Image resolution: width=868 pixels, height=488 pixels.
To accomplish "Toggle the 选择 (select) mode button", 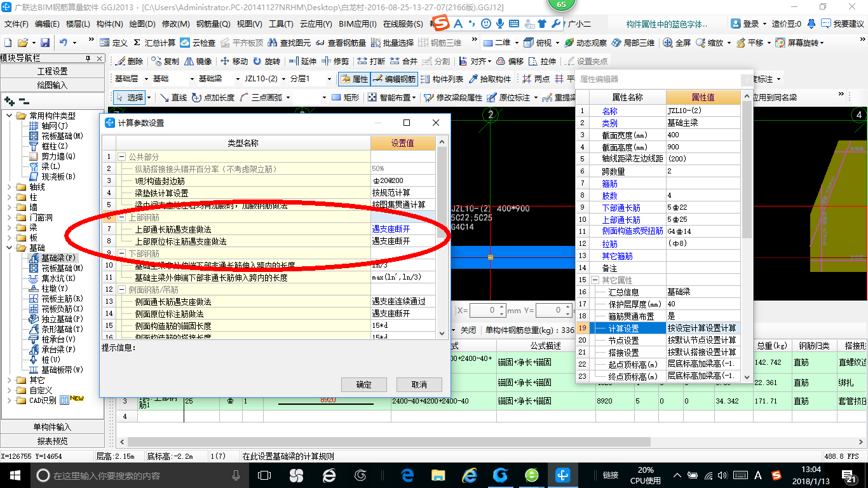I will click(130, 98).
